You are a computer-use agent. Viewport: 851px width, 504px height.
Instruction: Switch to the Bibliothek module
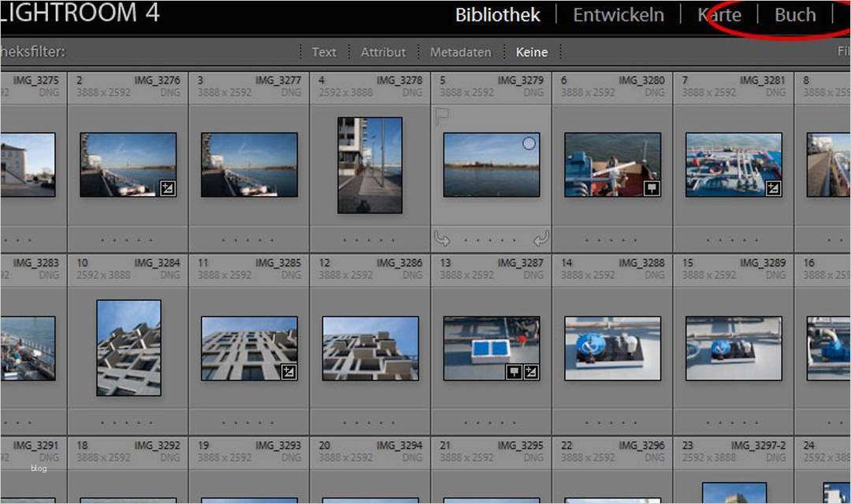click(x=497, y=15)
